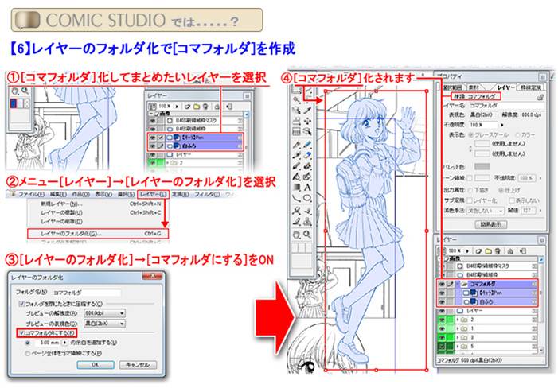The height and width of the screenshot is (392, 558).
Task: Open the レイヤー(L) menu in the menu bar
Action: point(153,194)
